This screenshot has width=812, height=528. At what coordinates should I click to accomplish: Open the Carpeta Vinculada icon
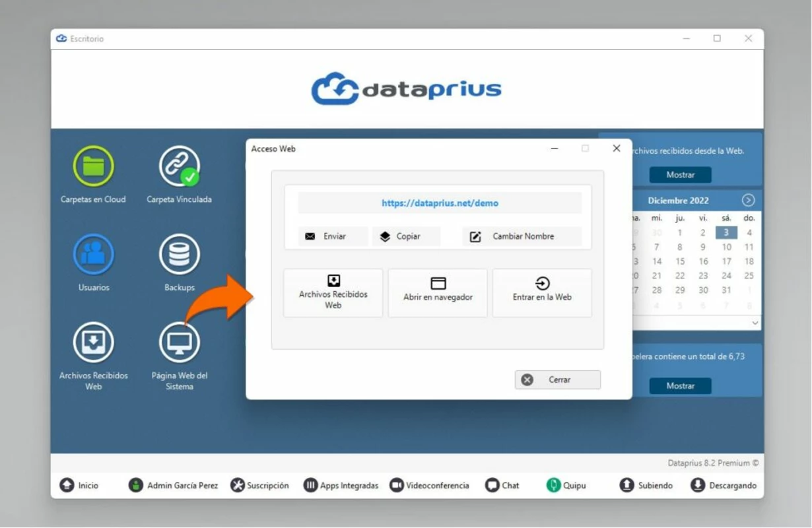[x=179, y=166]
